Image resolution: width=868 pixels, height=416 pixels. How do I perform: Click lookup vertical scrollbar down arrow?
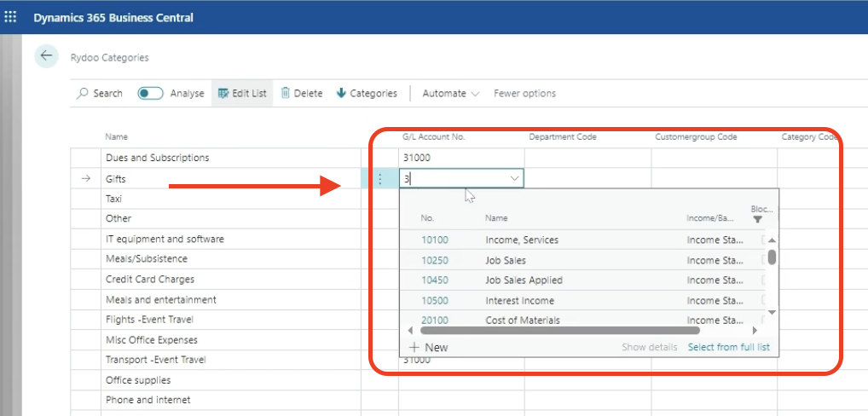click(772, 313)
